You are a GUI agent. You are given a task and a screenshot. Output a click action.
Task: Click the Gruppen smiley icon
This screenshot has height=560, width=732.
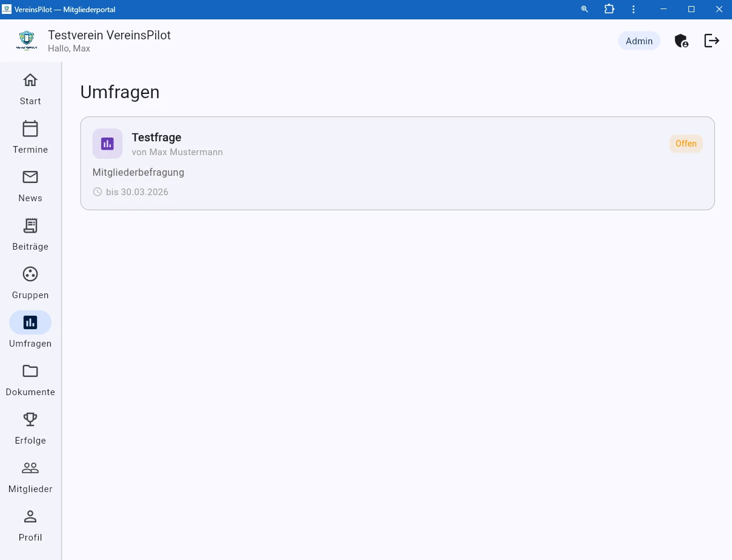point(30,274)
